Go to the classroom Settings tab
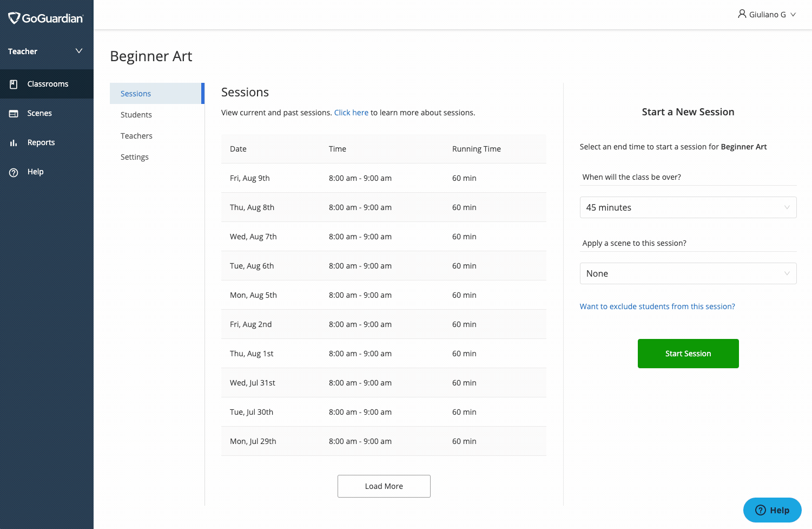This screenshot has width=812, height=529. tap(135, 157)
